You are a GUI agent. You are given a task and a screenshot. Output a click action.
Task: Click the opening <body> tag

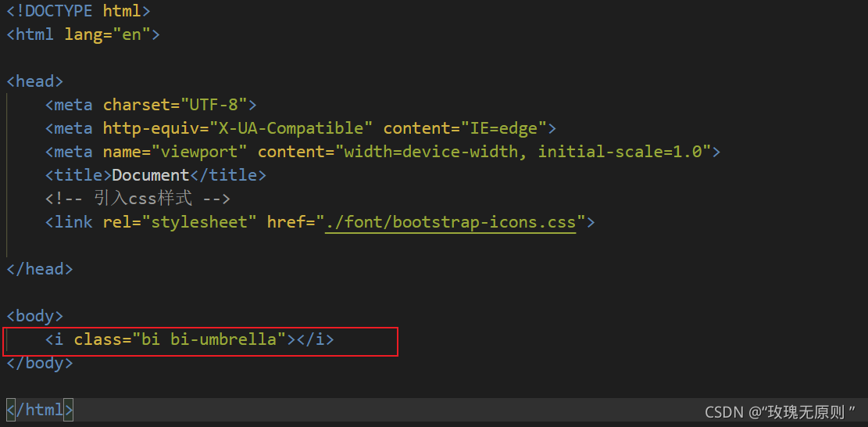click(x=35, y=316)
